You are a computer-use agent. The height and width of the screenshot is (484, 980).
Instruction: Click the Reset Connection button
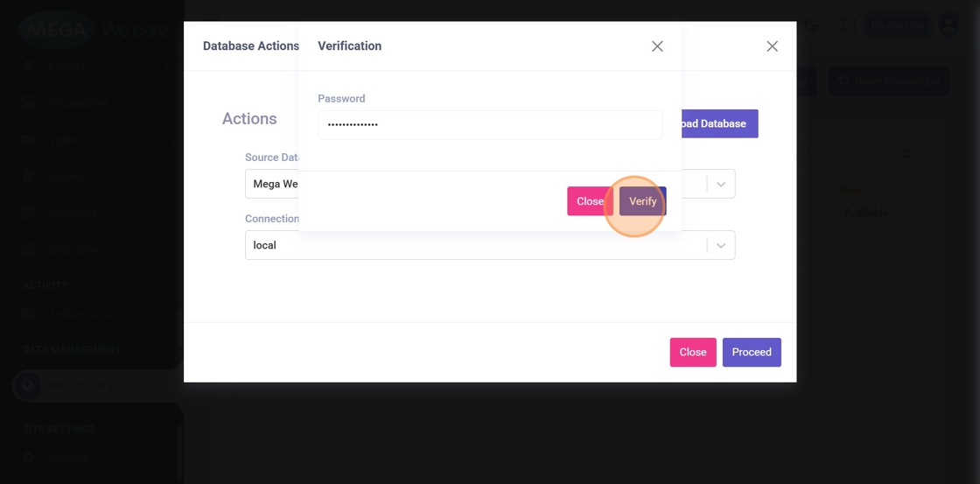coord(889,81)
